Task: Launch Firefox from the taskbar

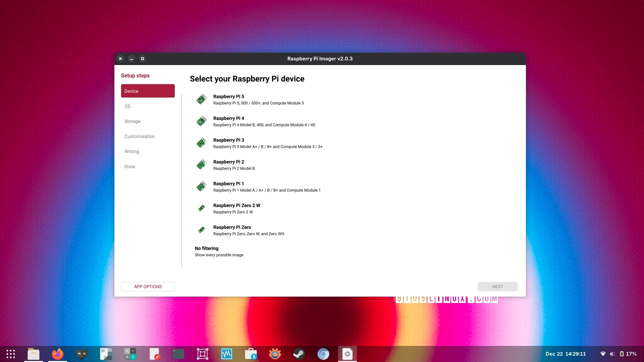Action: pyautogui.click(x=57, y=354)
